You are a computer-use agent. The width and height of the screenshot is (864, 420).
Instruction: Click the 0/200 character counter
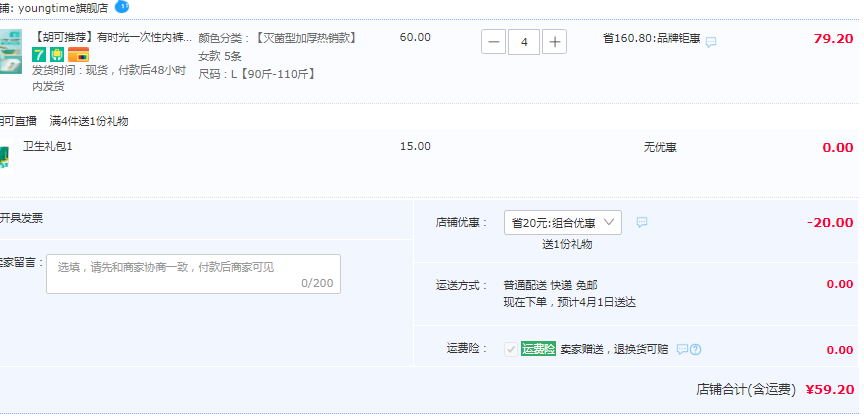click(317, 283)
